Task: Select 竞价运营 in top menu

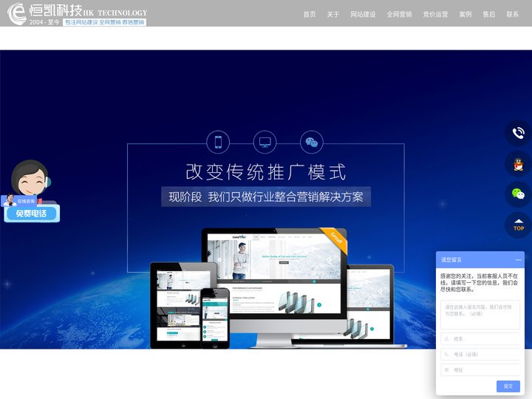Action: click(x=436, y=14)
